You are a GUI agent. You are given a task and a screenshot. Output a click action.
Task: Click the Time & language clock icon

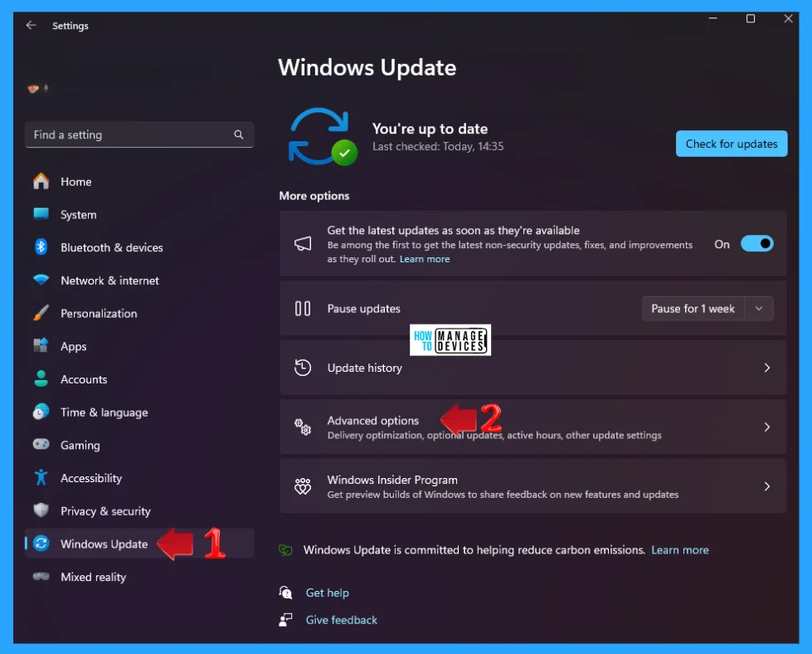41,412
